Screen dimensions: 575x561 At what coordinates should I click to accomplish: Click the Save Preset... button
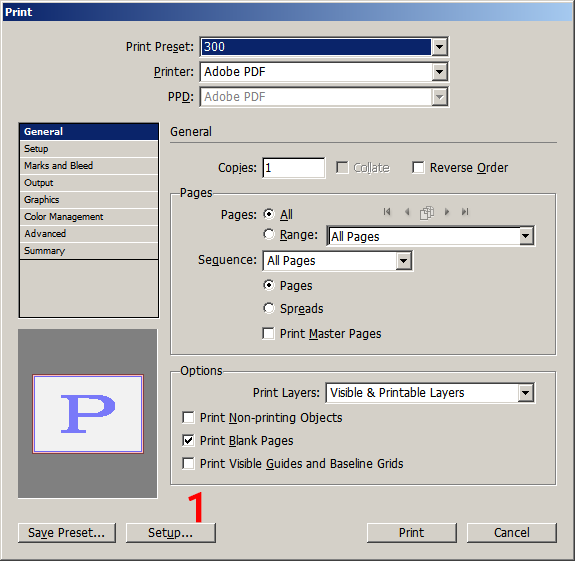[x=67, y=533]
